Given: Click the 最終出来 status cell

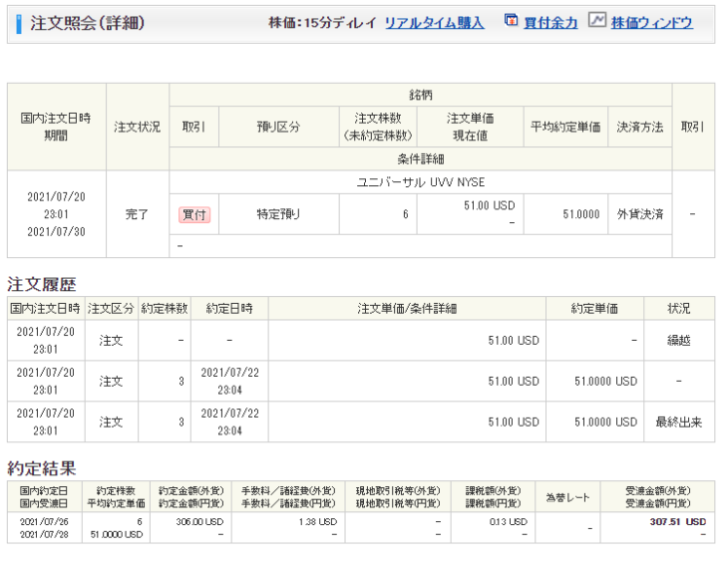Looking at the screenshot, I should point(679,422).
